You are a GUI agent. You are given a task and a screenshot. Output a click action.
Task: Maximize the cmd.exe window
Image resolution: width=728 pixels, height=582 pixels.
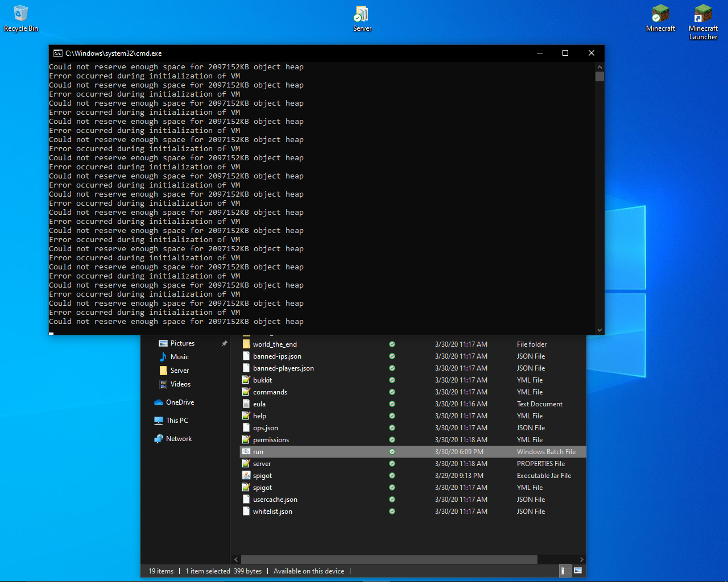point(565,53)
